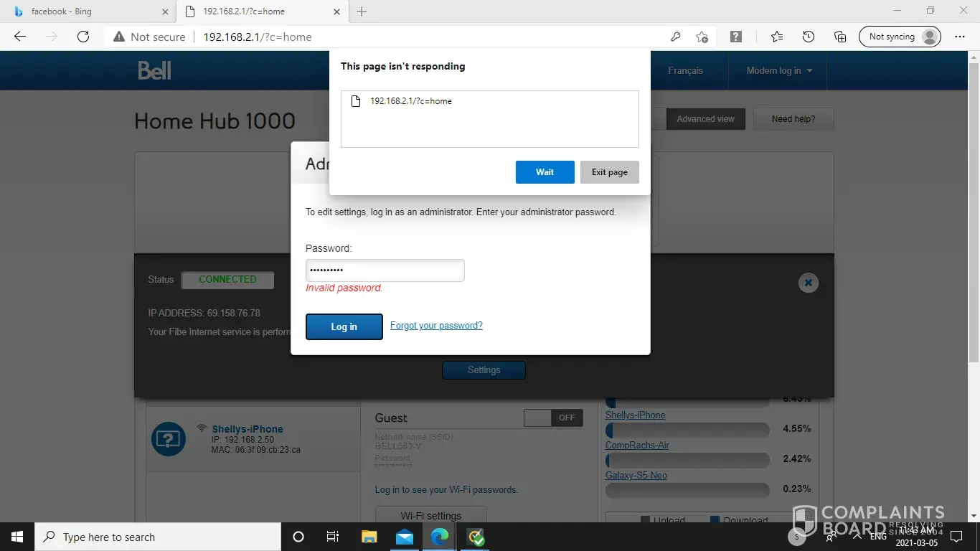Image resolution: width=980 pixels, height=551 pixels.
Task: Open the Action Center notifications icon
Action: tap(956, 537)
